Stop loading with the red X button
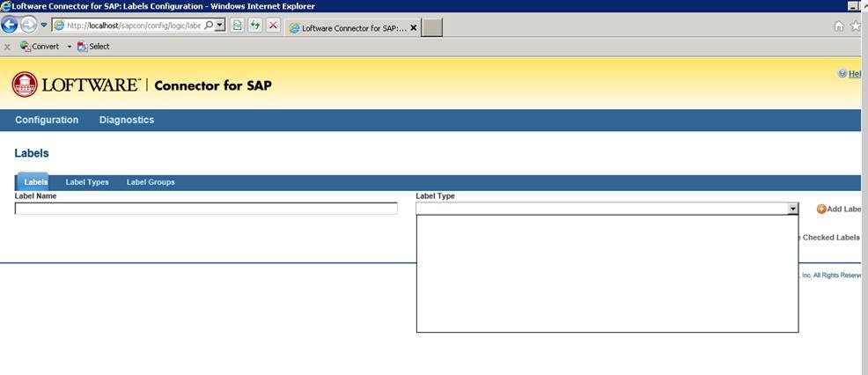 (x=273, y=26)
